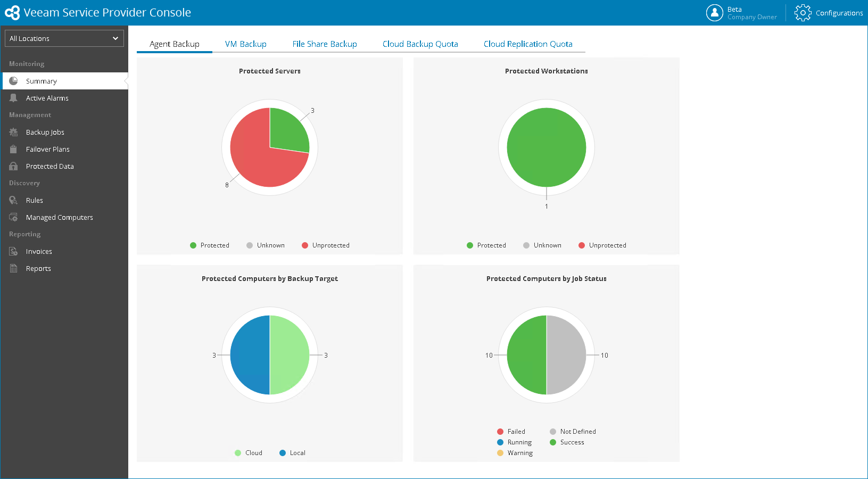Click the green Protected Workstations pie
868x479 pixels.
tap(547, 147)
